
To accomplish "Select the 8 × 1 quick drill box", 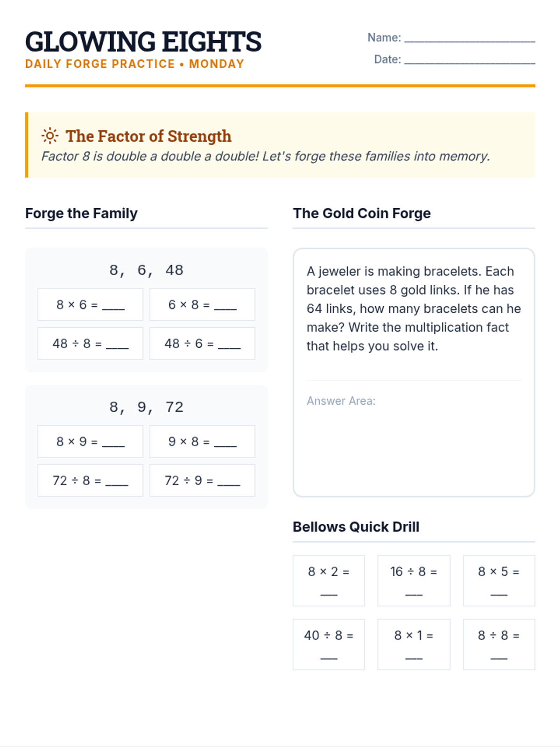I will point(413,644).
